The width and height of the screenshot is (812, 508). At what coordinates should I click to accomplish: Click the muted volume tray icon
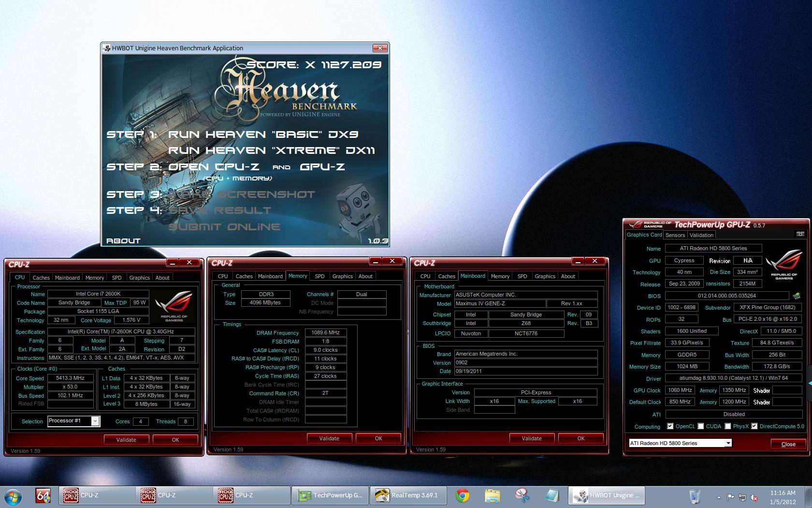tap(754, 497)
